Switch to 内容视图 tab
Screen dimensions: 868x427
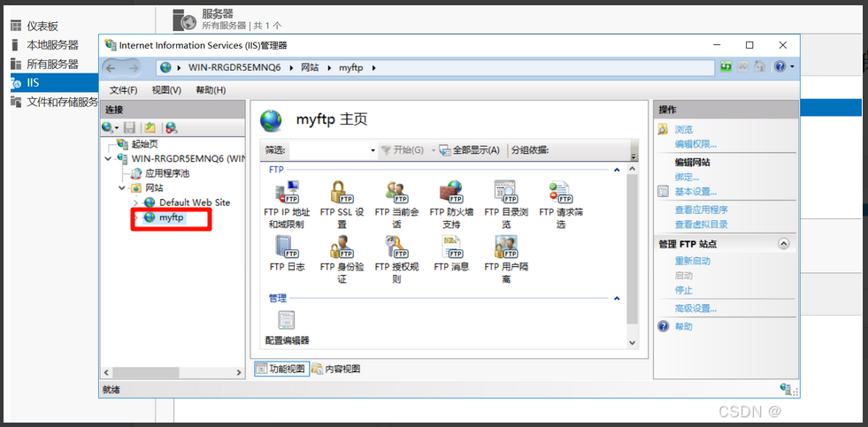(336, 369)
